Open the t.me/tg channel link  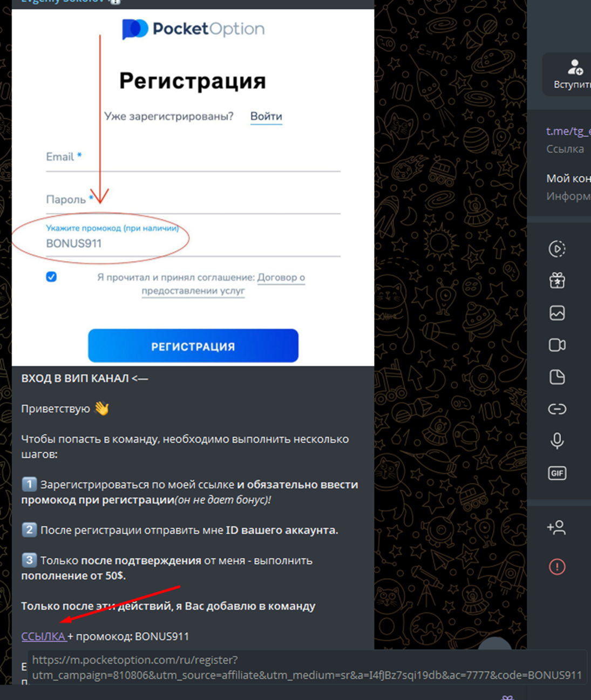(568, 131)
